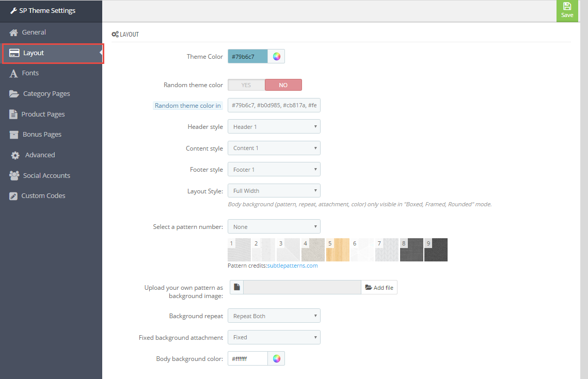
Task: Choose pattern thumbnail 2
Action: pyautogui.click(x=264, y=250)
